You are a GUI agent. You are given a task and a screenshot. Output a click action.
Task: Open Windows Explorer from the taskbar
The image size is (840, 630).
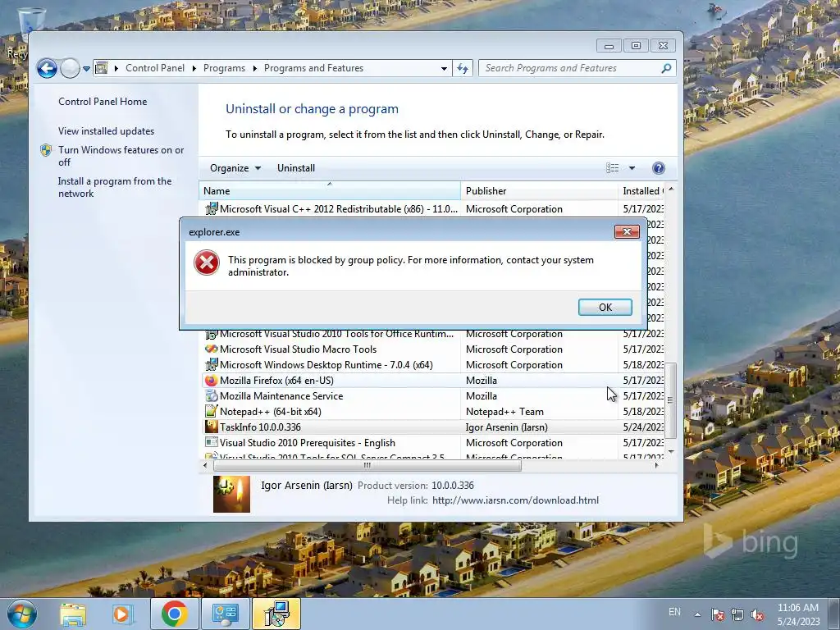pyautogui.click(x=73, y=614)
